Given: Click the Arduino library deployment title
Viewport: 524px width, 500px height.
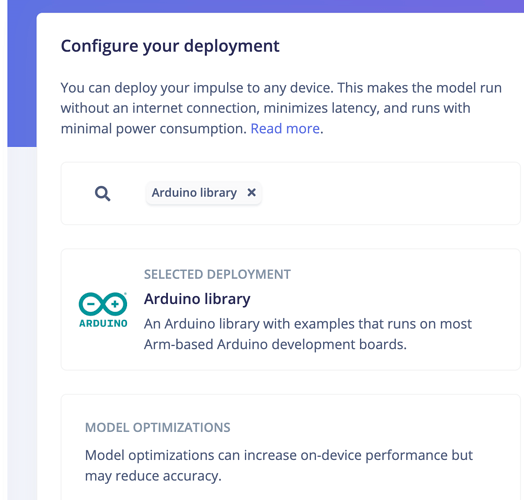Looking at the screenshot, I should point(197,299).
